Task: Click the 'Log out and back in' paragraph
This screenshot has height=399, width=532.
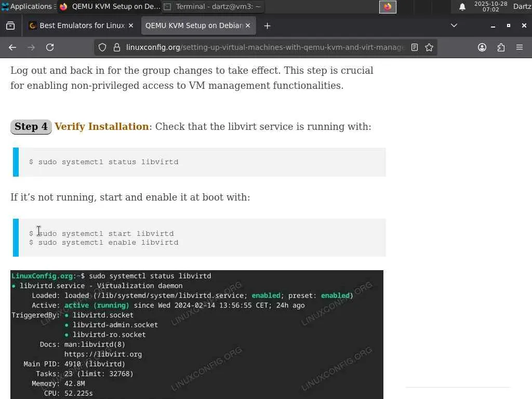Action: click(x=192, y=78)
